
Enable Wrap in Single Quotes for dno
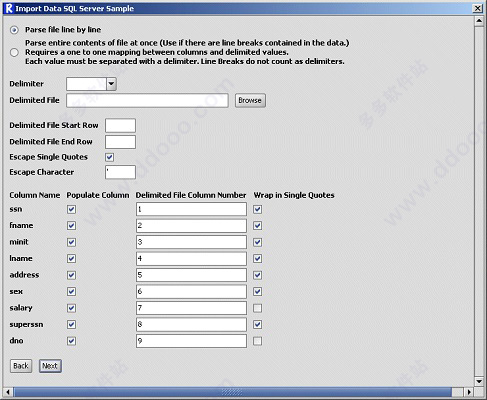pos(257,341)
